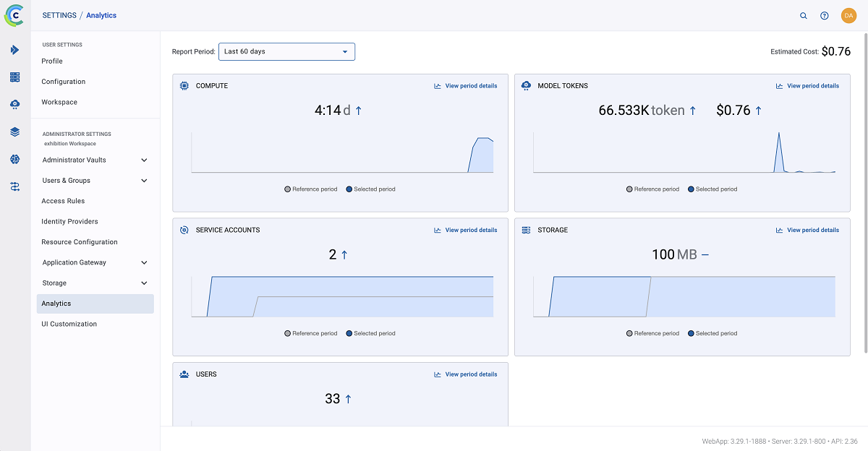868x451 pixels.
Task: Open the layers stack icon in sidebar
Action: tap(15, 132)
